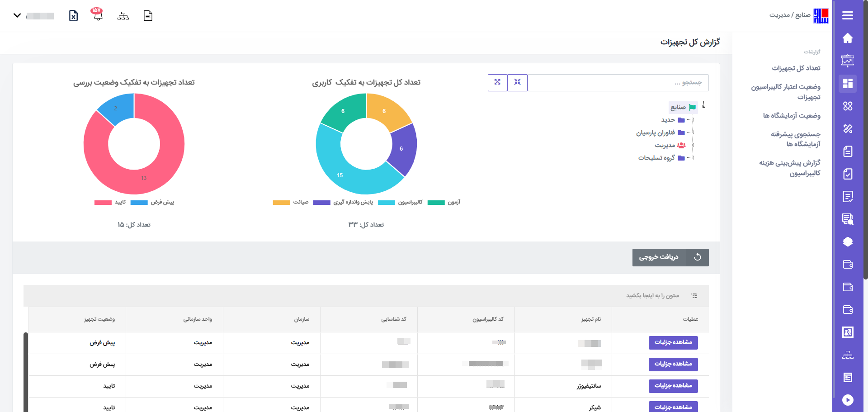
Task: Toggle آزمون green legend swatch
Action: (x=436, y=203)
